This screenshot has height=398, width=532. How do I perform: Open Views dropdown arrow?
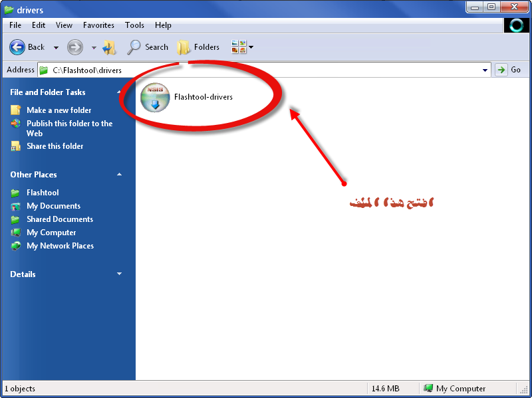251,47
